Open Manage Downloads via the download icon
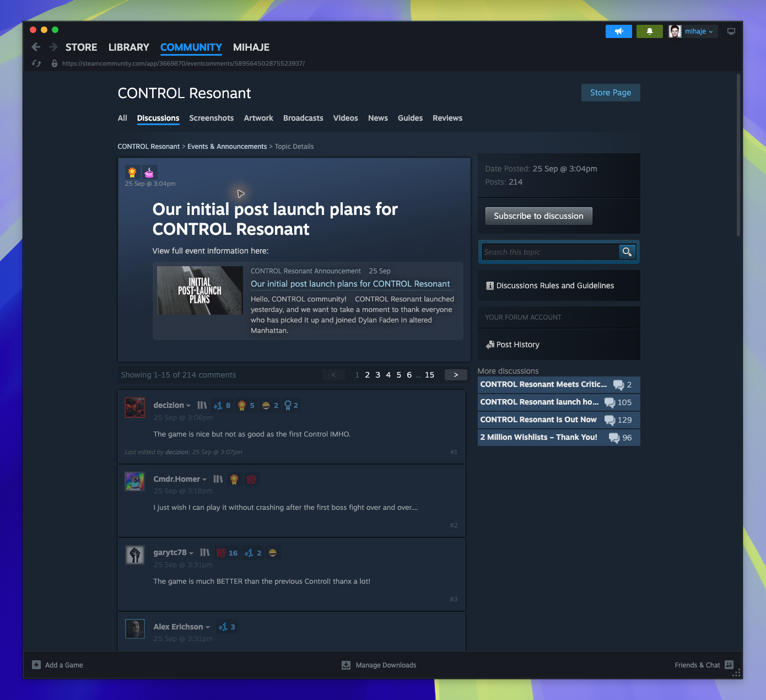Screen dimensions: 766x700 346,665
